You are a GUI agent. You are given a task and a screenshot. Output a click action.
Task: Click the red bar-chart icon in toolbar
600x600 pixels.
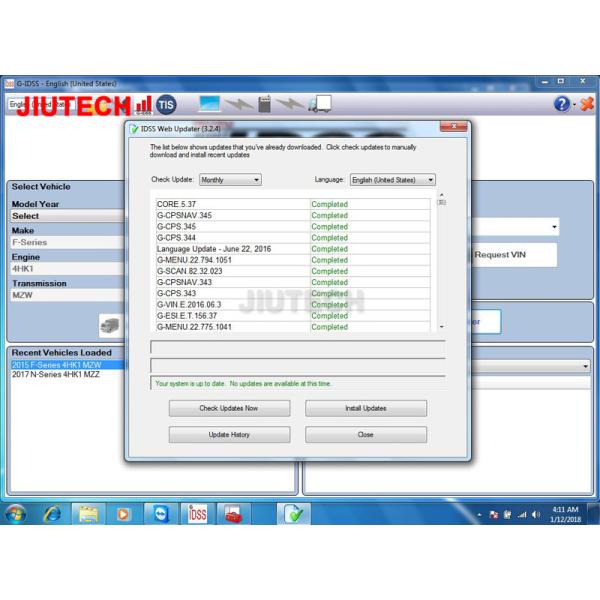click(x=143, y=105)
